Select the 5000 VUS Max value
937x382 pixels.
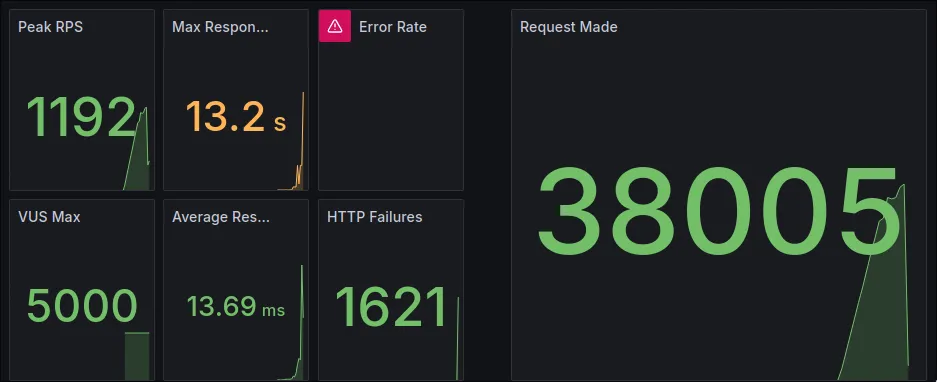click(x=82, y=306)
